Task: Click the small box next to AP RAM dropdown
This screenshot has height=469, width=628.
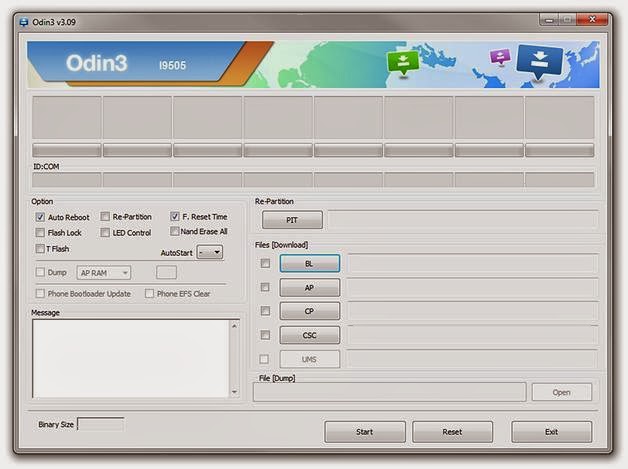Action: point(166,272)
